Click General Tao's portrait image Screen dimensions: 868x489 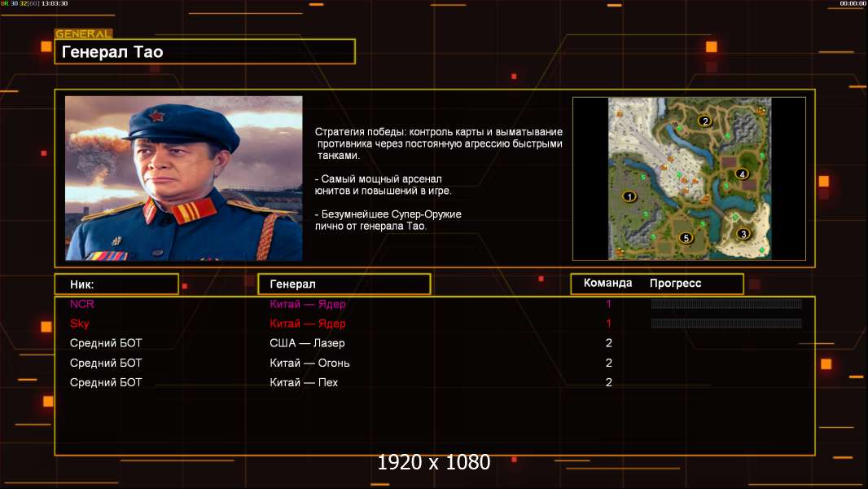(x=184, y=178)
